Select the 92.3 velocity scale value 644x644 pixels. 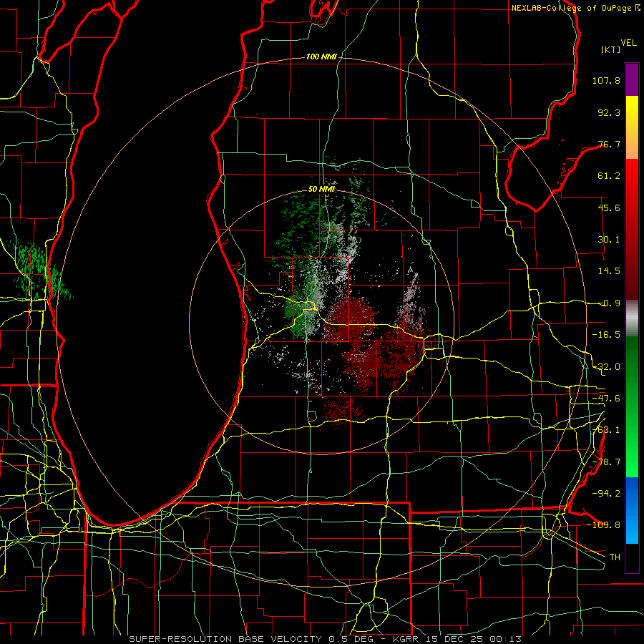pyautogui.click(x=609, y=112)
